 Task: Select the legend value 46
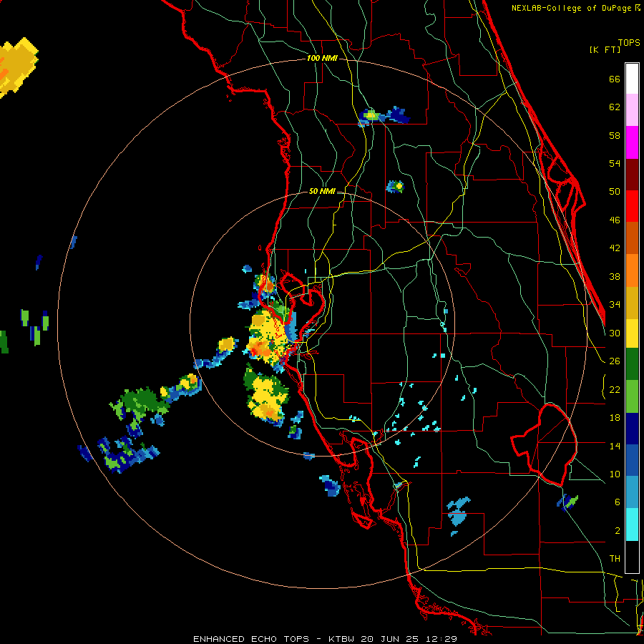(615, 220)
